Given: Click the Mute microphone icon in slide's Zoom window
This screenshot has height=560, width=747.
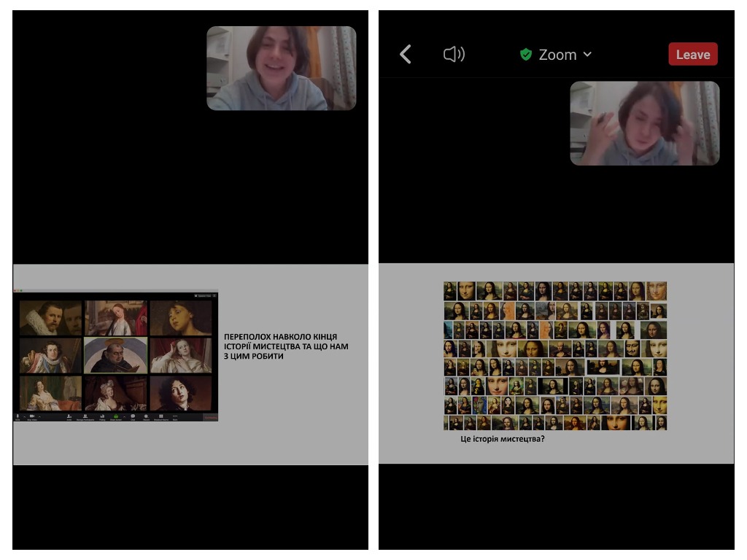Looking at the screenshot, I should click(x=18, y=416).
